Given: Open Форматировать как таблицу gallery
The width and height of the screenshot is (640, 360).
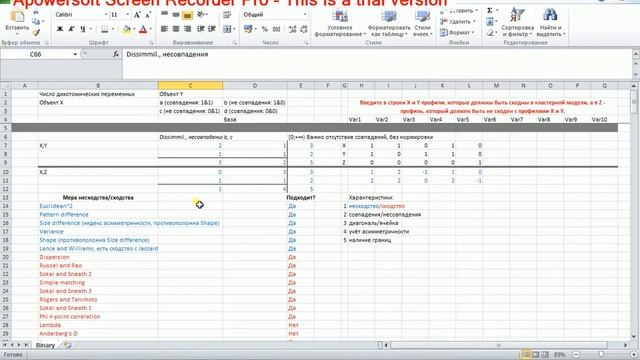Looking at the screenshot, I should pyautogui.click(x=389, y=23).
